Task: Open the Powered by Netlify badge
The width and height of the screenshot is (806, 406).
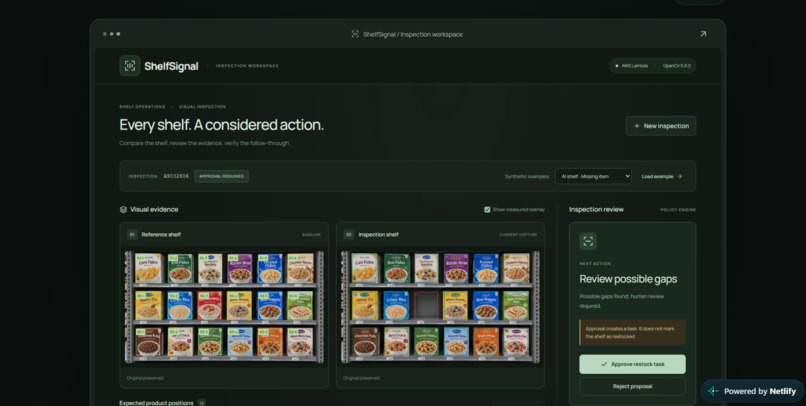Action: point(753,391)
